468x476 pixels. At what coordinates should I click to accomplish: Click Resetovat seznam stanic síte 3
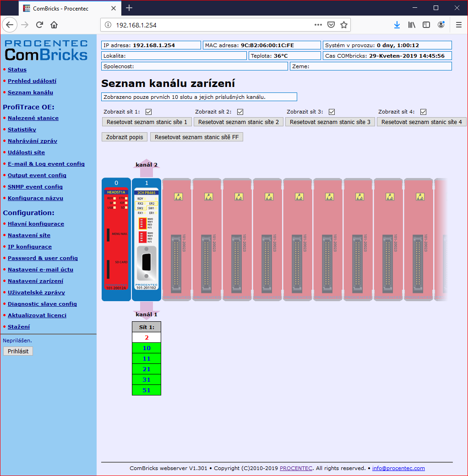(330, 122)
